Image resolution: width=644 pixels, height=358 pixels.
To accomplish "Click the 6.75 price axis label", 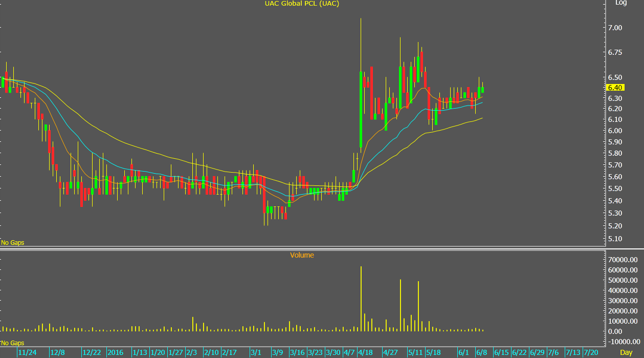I will point(615,53).
